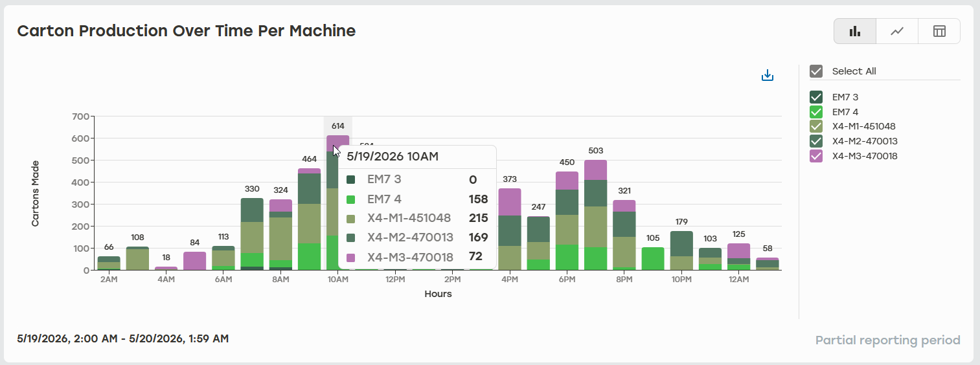Click the 7AM bar labeled 330
980x365 pixels.
pyautogui.click(x=252, y=234)
